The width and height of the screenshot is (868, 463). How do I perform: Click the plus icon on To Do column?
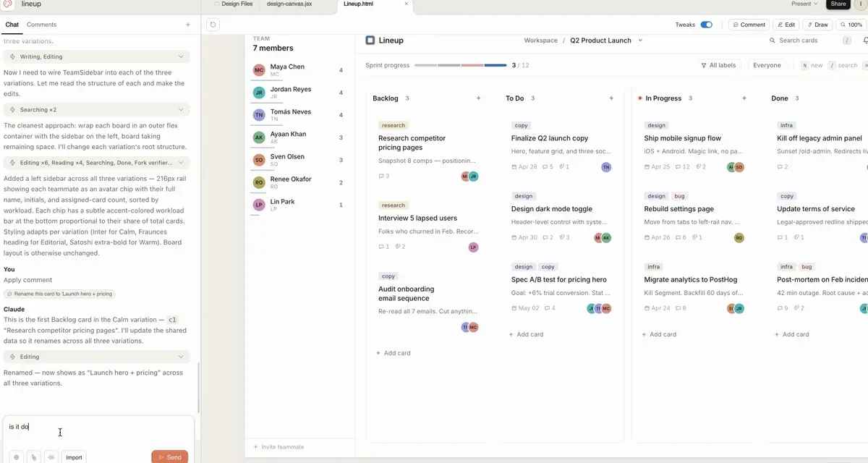pyautogui.click(x=611, y=98)
